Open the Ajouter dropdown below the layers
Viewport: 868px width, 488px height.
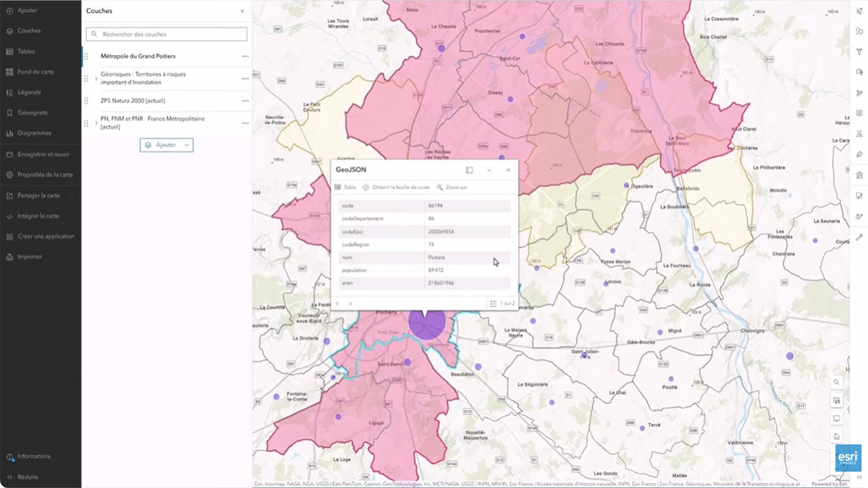point(166,145)
